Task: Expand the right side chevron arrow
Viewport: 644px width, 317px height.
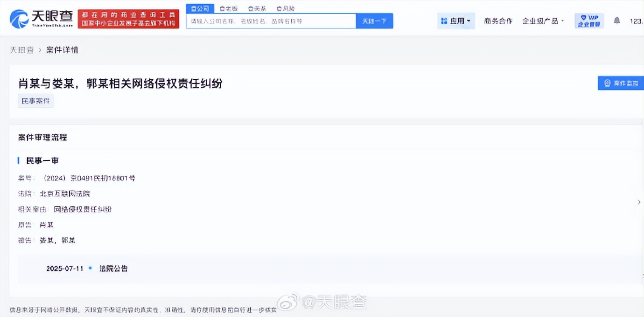Action: 639,202
